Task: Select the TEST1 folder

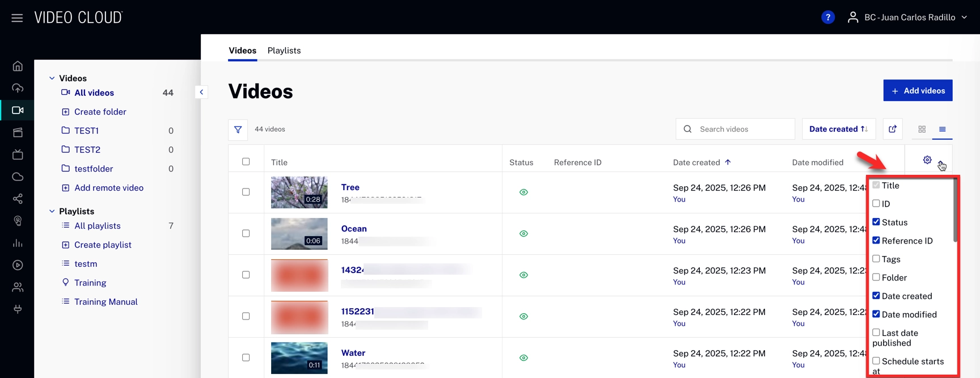Action: pyautogui.click(x=86, y=131)
